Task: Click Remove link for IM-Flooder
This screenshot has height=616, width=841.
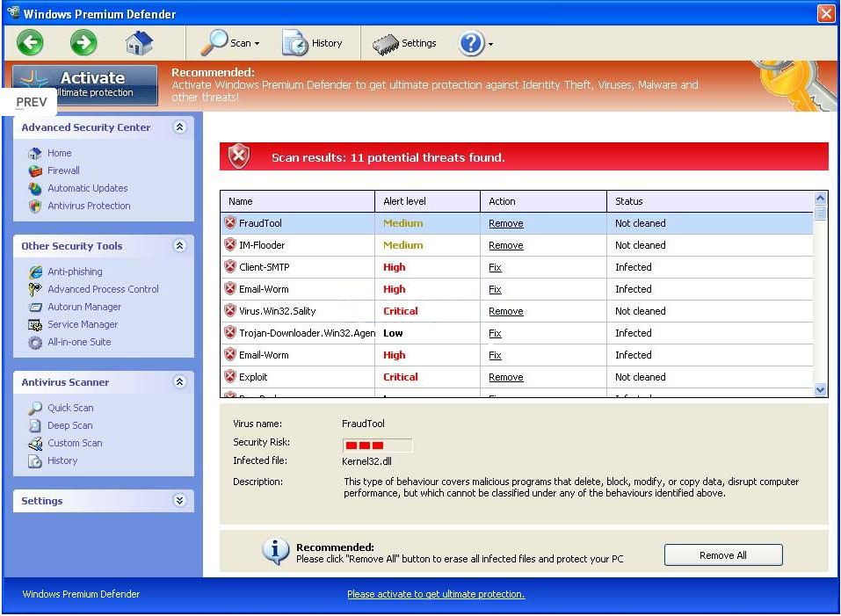Action: [506, 245]
